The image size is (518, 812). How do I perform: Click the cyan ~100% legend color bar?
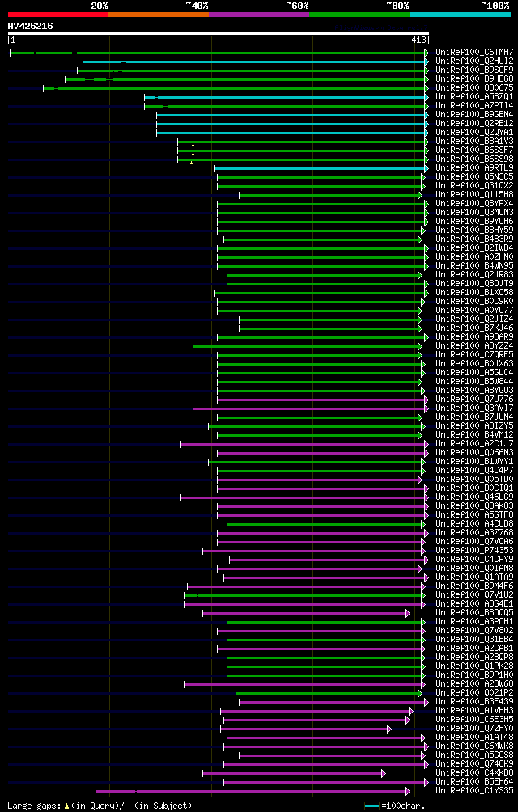[460, 15]
